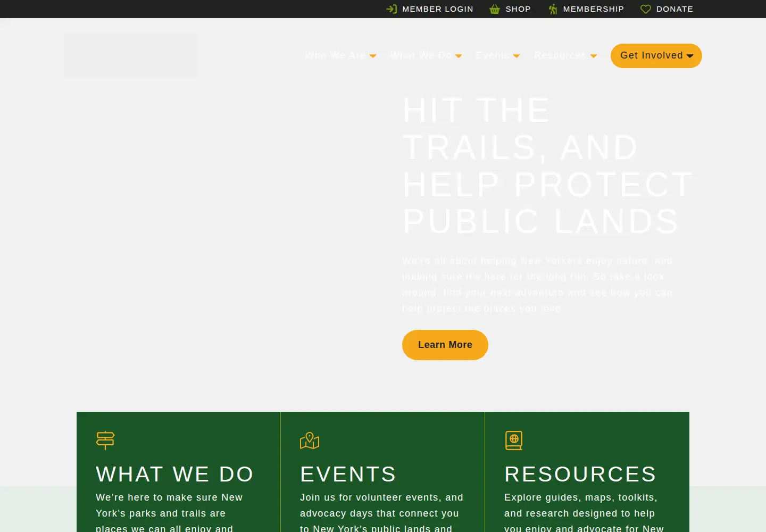766x532 pixels.
Task: Click the member login arrow icon
Action: [392, 9]
